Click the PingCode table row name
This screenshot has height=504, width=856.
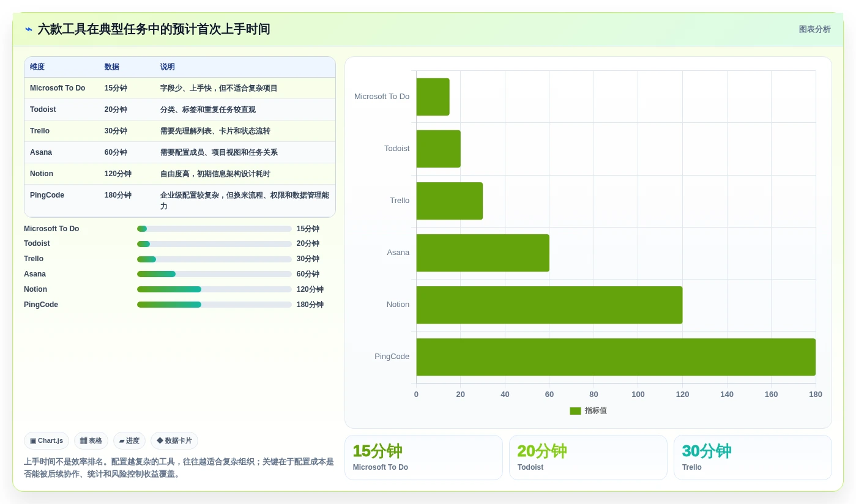[47, 195]
